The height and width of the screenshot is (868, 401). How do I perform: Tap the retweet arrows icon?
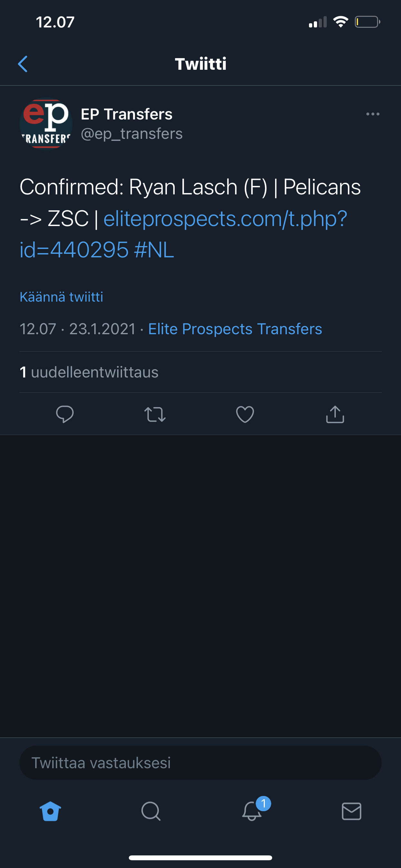(x=155, y=414)
